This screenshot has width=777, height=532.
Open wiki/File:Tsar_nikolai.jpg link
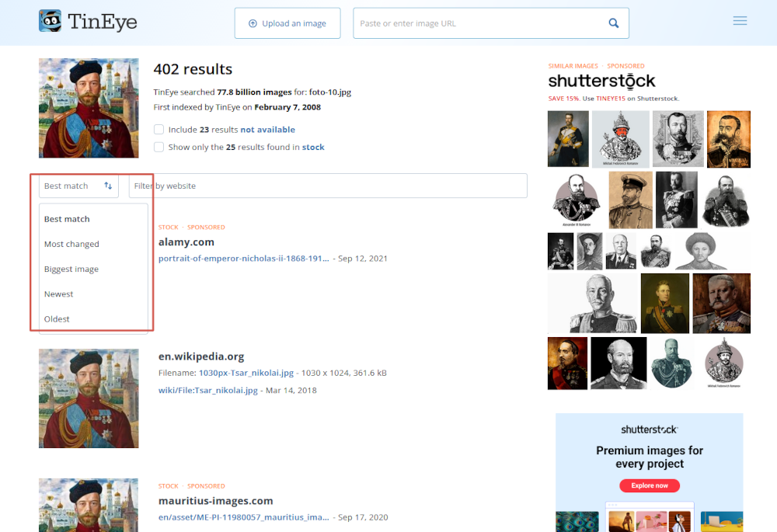pos(208,391)
